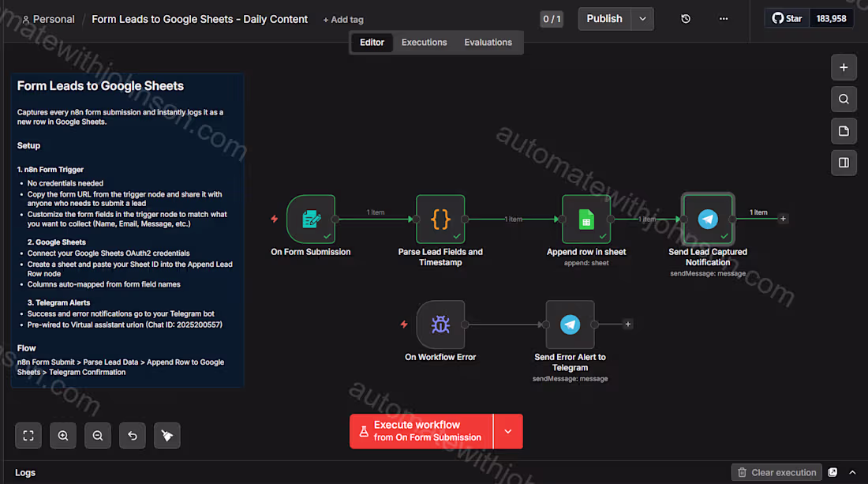Add a sticky note with the note icon
The width and height of the screenshot is (868, 484).
click(x=844, y=131)
